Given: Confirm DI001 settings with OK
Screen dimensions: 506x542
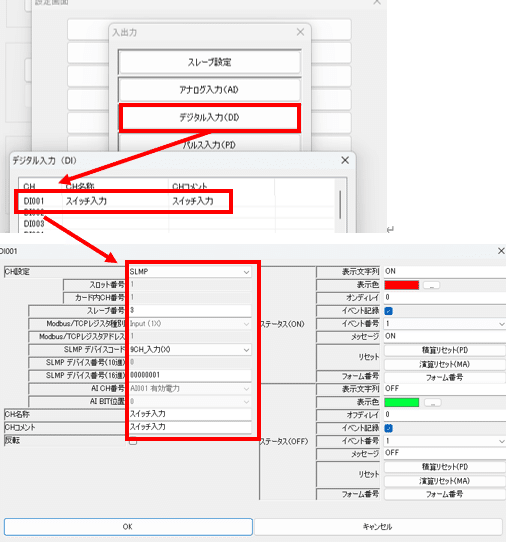Looking at the screenshot, I should (x=128, y=526).
